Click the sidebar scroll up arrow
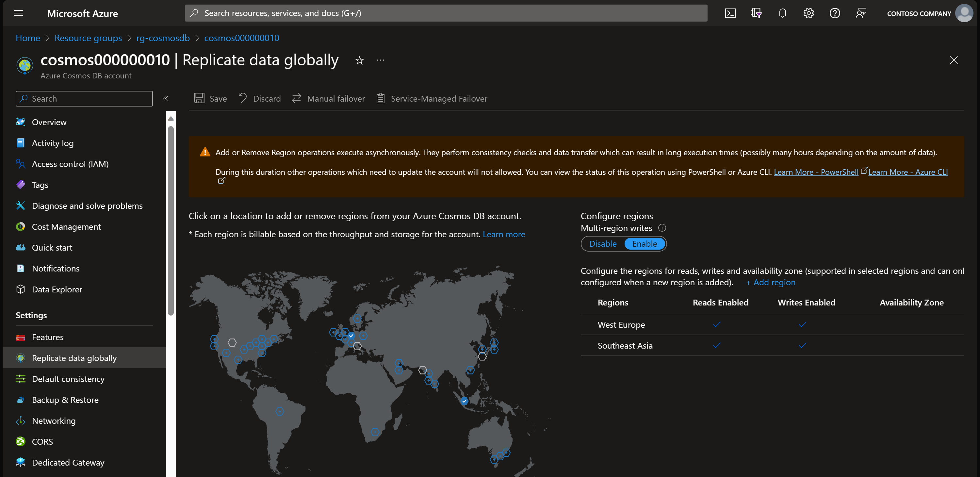The width and height of the screenshot is (980, 477). [x=171, y=119]
